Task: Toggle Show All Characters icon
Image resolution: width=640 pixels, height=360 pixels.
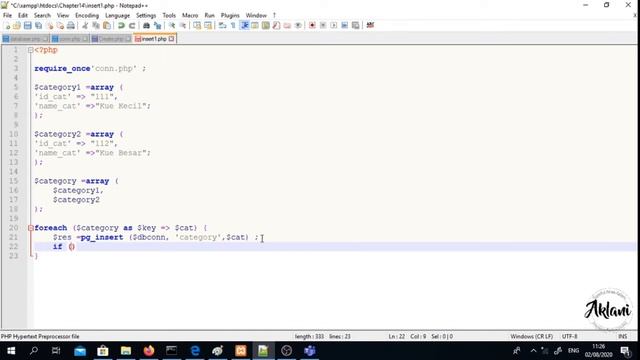Action: point(233,26)
